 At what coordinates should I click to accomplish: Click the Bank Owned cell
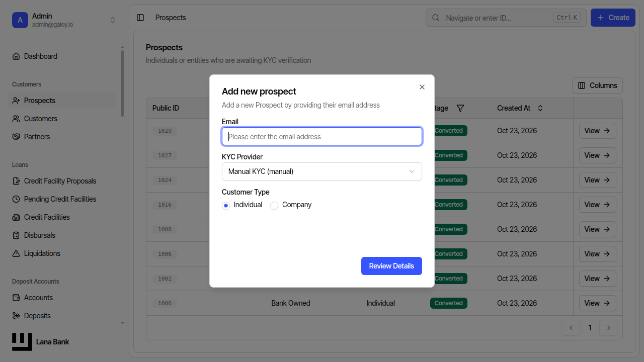291,303
